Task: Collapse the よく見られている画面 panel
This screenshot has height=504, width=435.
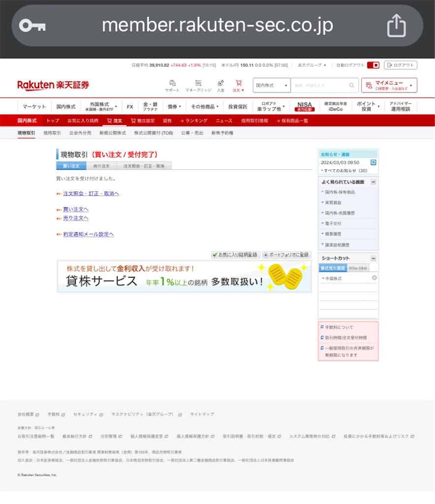Action: [373, 182]
